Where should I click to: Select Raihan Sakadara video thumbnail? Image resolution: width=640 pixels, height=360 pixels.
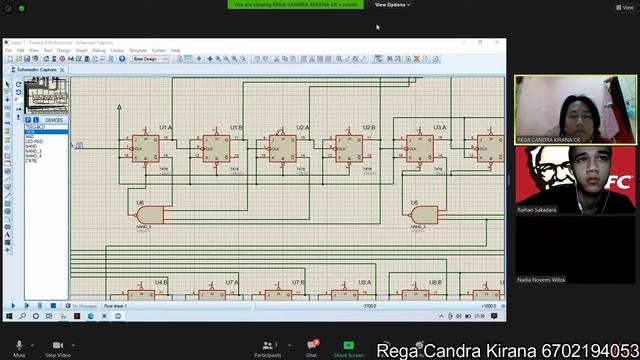(576, 180)
